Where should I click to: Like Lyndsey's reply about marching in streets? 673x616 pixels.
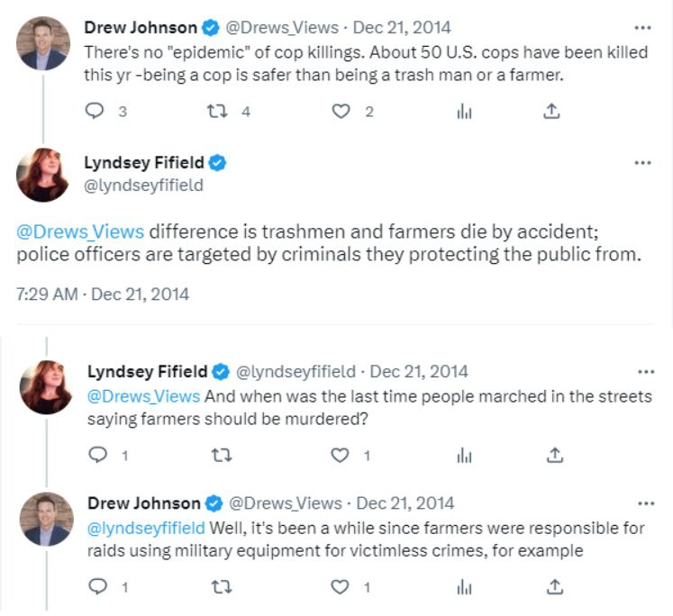pyautogui.click(x=341, y=455)
